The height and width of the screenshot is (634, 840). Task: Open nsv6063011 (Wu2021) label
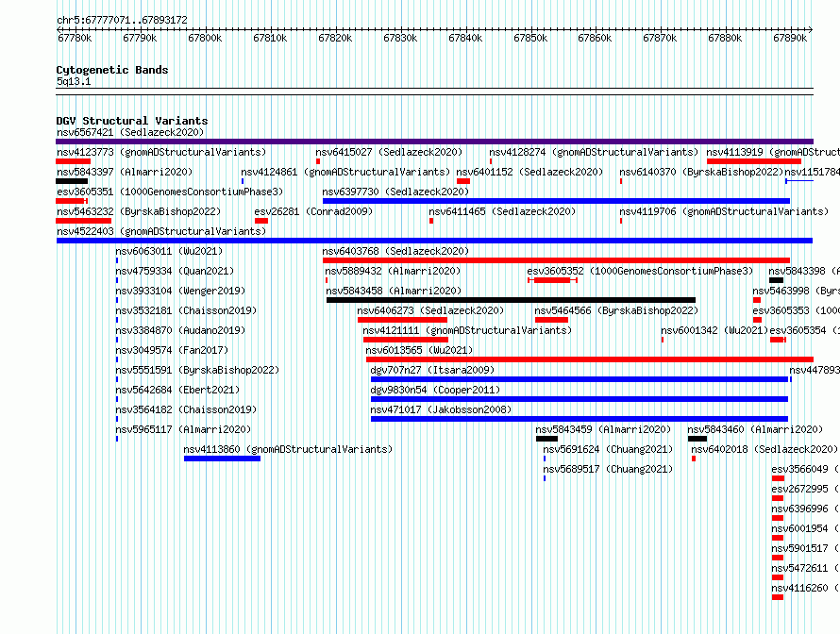169,251
